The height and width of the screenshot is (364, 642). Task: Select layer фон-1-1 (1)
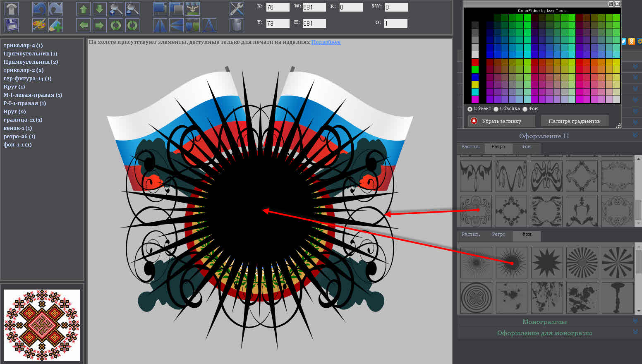tap(17, 145)
